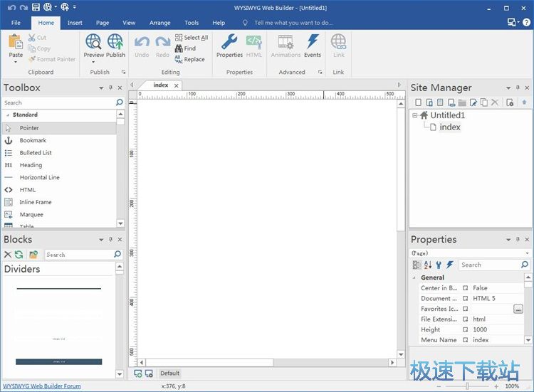Click the Events lightning bolt icon
Viewport: 534px width, 392px height.
(313, 42)
